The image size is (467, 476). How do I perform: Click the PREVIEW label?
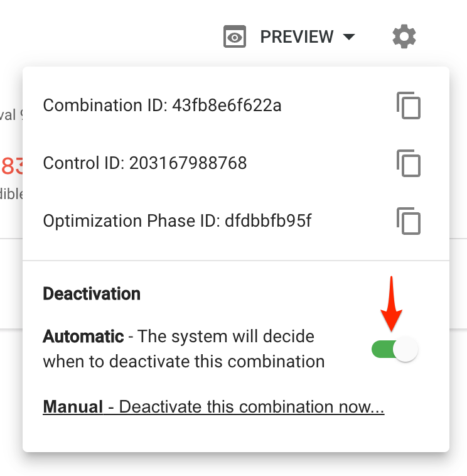(x=297, y=36)
